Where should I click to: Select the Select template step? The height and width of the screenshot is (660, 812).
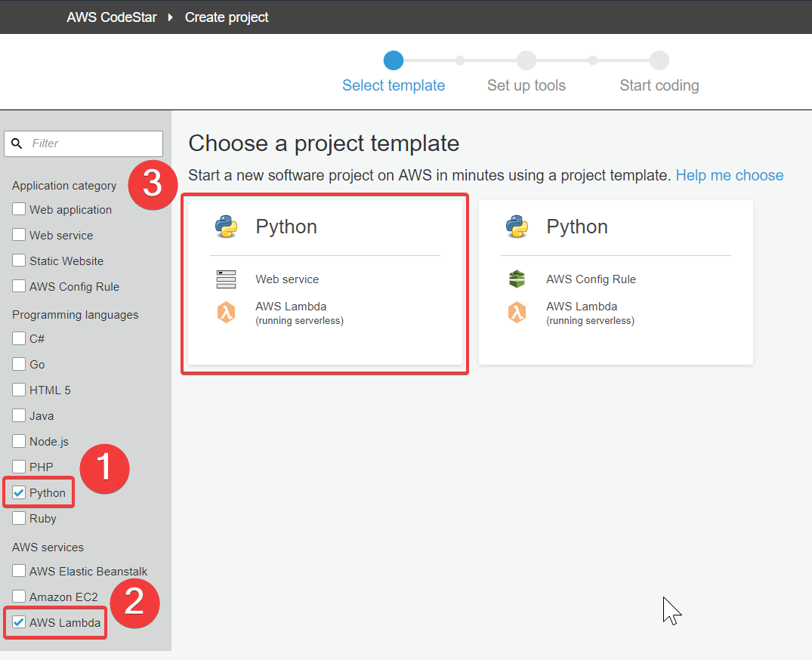394,85
